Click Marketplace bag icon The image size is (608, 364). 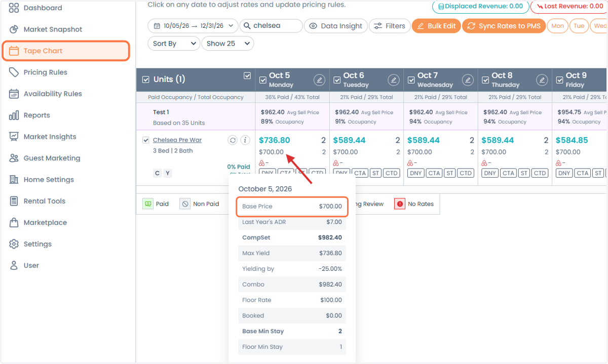click(x=14, y=222)
